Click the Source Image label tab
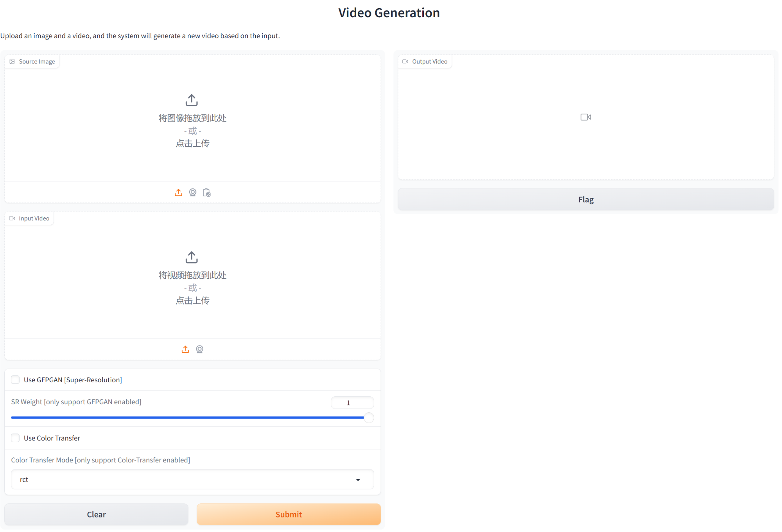Image resolution: width=782 pixels, height=532 pixels. [32, 61]
